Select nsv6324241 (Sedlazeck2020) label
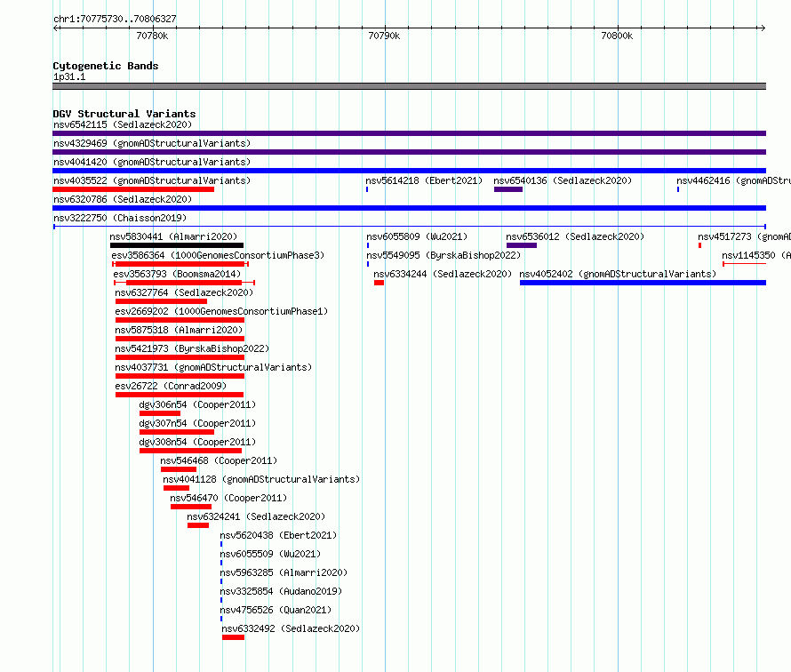The width and height of the screenshot is (791, 672). (256, 516)
